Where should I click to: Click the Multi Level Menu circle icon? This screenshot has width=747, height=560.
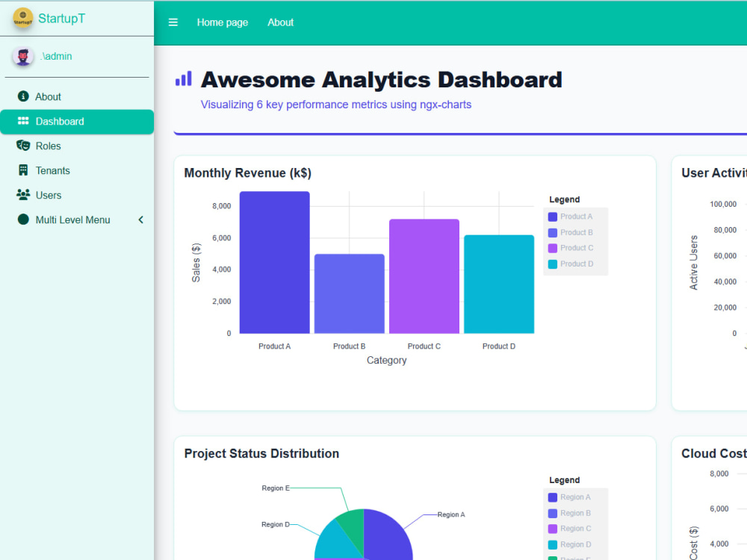(x=23, y=220)
